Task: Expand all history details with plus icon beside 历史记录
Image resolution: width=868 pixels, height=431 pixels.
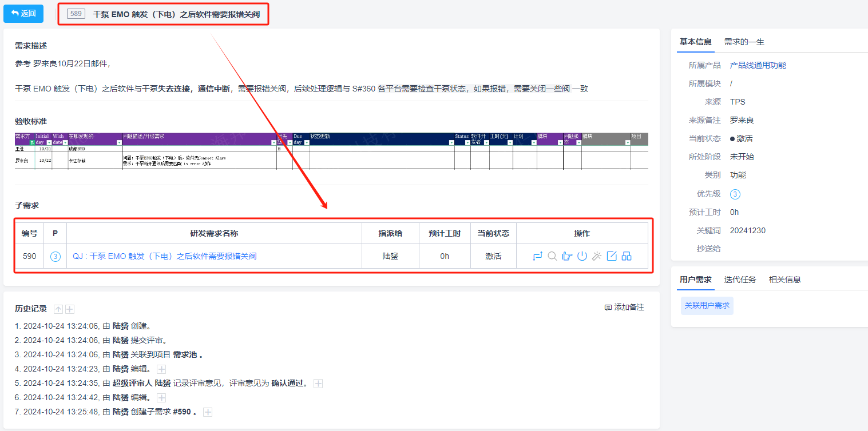Action: [x=70, y=309]
